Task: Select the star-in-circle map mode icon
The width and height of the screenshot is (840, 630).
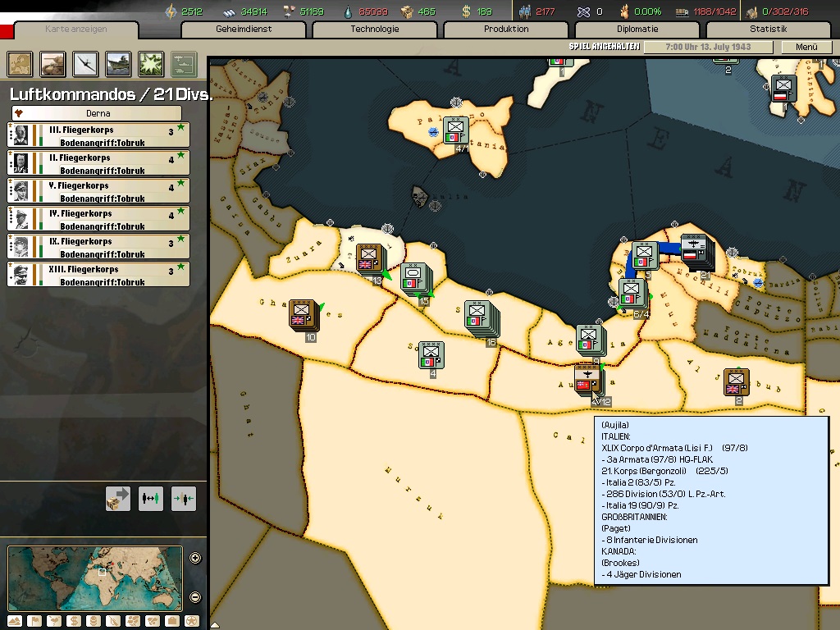Action: click(x=192, y=622)
